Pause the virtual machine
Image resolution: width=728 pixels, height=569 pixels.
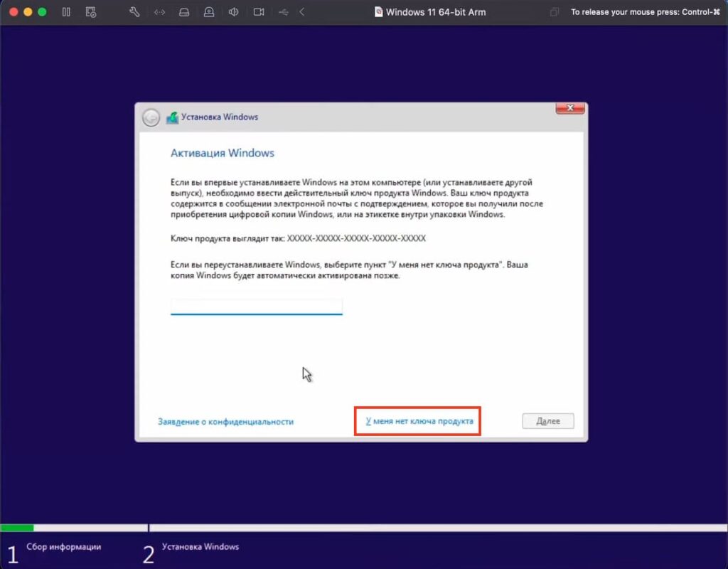[x=66, y=12]
